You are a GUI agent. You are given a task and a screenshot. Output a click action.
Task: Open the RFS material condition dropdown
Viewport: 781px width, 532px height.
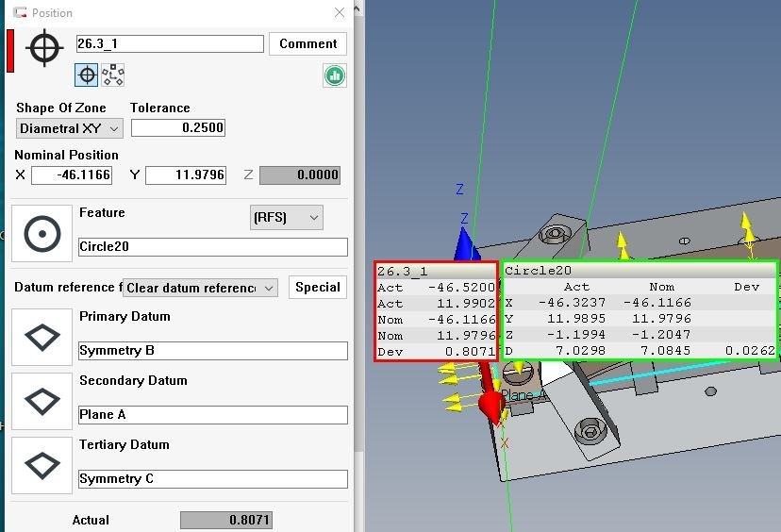point(287,218)
